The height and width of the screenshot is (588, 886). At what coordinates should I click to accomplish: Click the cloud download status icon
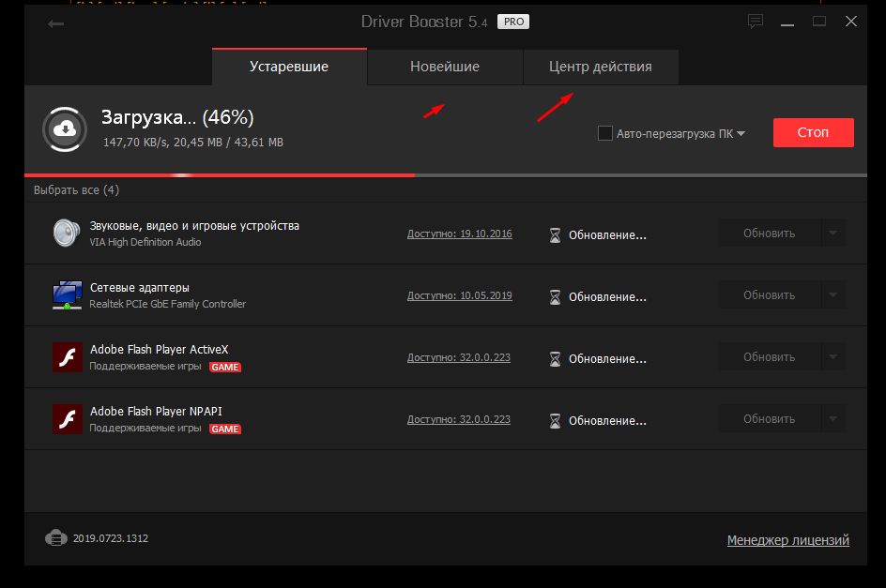(65, 129)
